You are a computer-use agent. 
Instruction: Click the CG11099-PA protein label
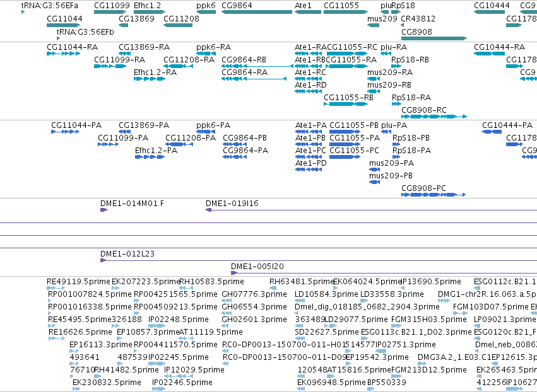pos(123,138)
